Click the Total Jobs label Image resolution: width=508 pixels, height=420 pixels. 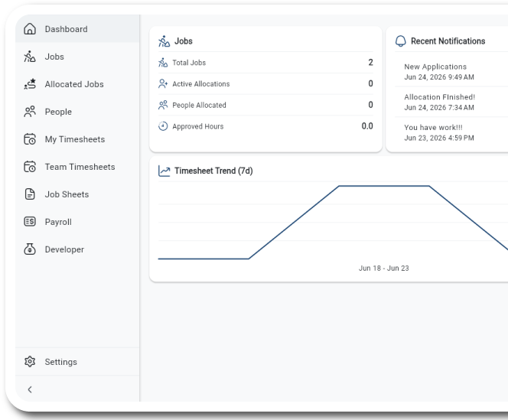tap(189, 63)
